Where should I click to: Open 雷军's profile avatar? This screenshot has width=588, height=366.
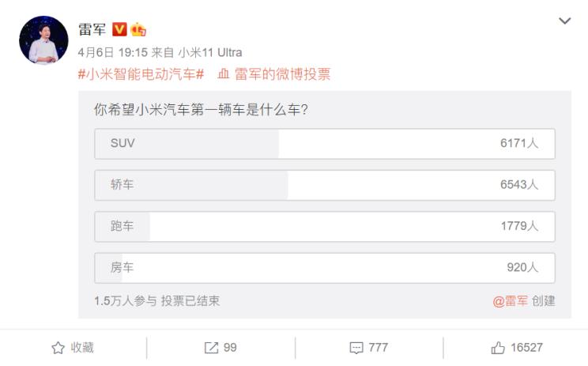43,40
